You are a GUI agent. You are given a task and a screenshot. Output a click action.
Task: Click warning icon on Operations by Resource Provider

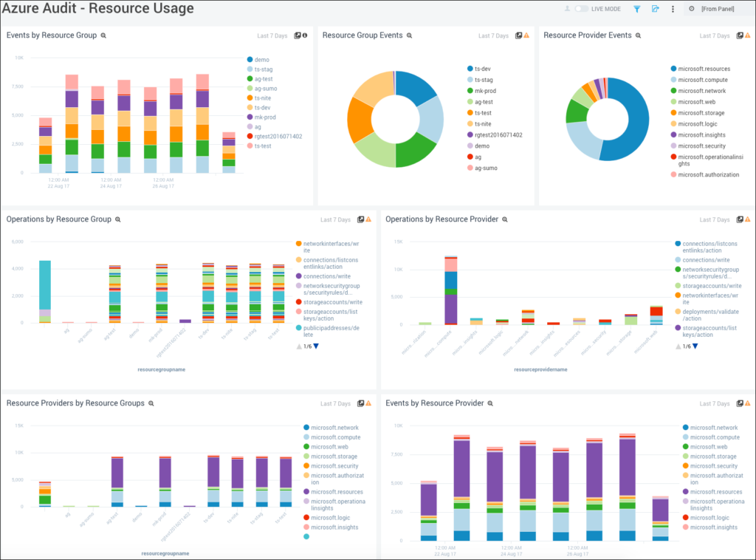[x=748, y=219]
